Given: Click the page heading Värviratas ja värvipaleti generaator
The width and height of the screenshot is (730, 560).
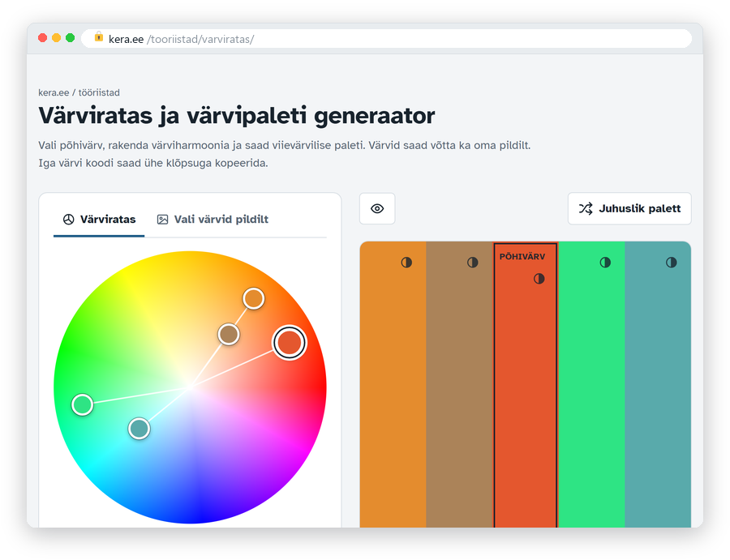Looking at the screenshot, I should coord(237,116).
